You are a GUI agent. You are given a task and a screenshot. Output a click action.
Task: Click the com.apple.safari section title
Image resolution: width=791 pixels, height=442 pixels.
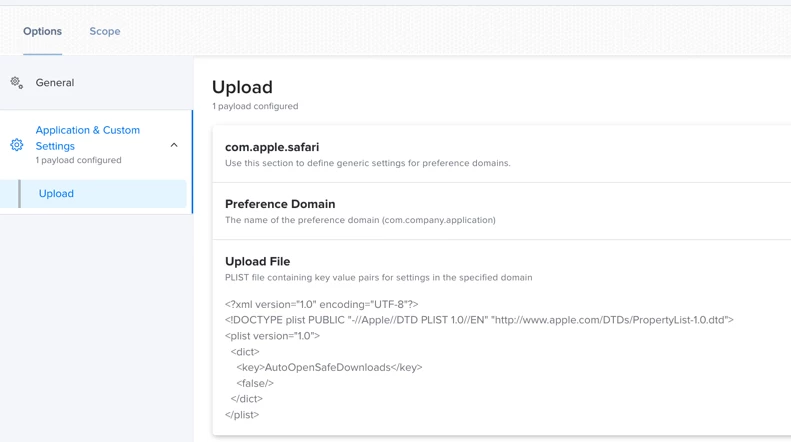tap(272, 147)
